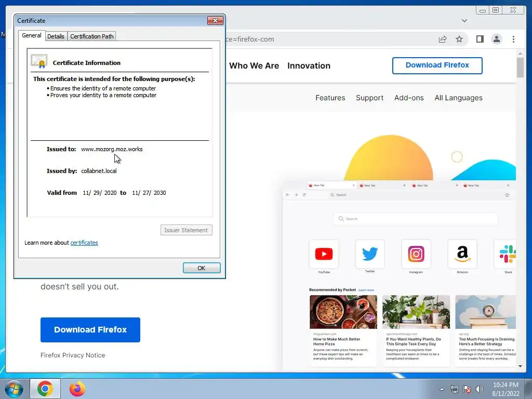Viewport: 532px width, 399px height.
Task: Click the Chrome share page icon
Action: pyautogui.click(x=443, y=39)
